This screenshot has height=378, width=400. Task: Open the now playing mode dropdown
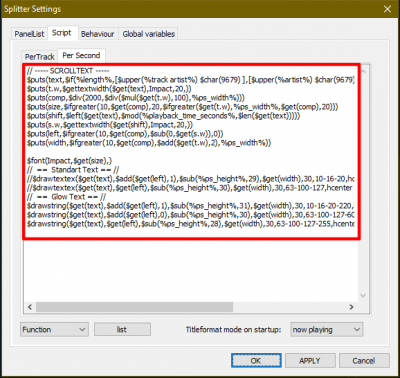(327, 330)
